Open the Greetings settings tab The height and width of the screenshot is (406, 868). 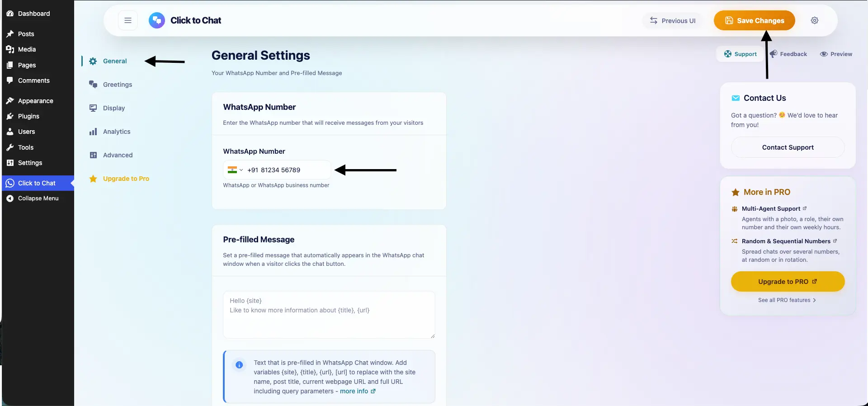[x=118, y=85]
